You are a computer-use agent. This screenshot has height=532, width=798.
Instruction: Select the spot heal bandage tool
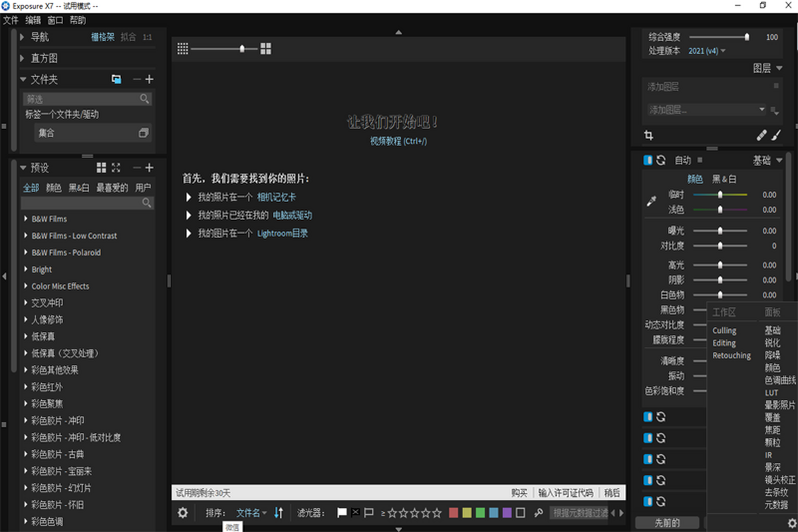coord(762,136)
